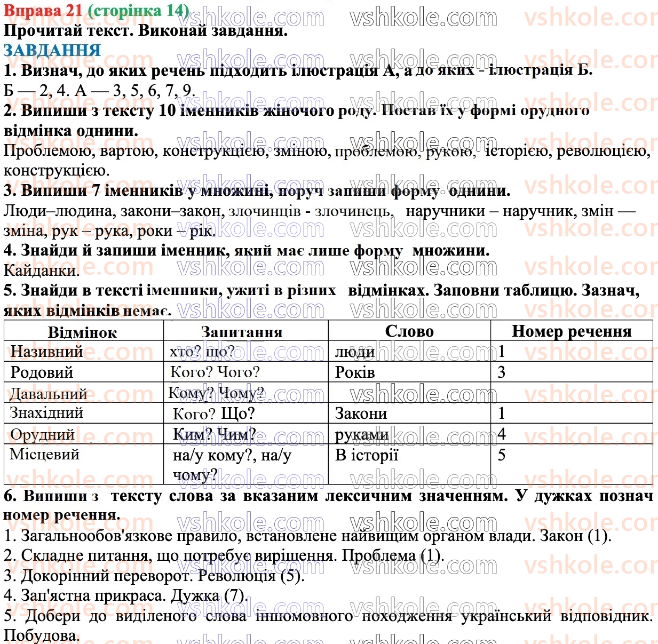The image size is (658, 644).
Task: Click 'Прочитай текст. Виконай завдання.' line
Action: point(146,30)
